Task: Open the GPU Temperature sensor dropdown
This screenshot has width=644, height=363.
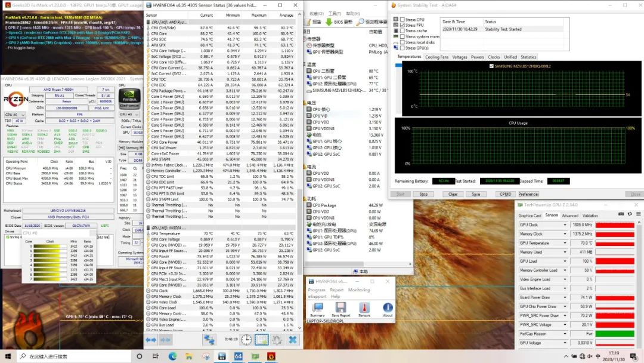Action: (565, 243)
